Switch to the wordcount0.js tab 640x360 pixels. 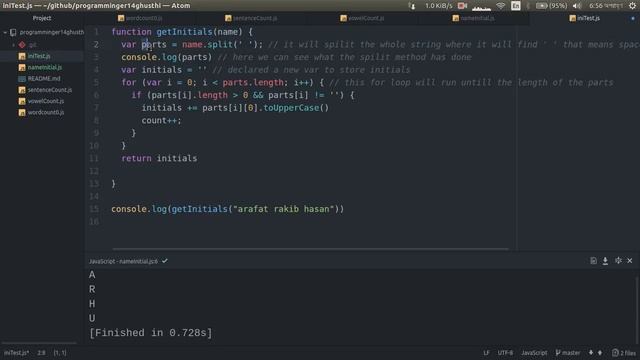[140, 18]
